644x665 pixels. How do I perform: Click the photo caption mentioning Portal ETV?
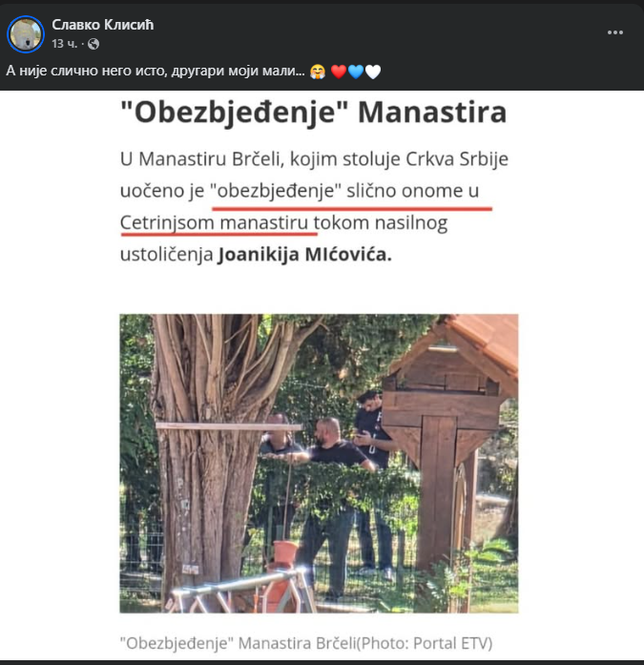pos(306,643)
